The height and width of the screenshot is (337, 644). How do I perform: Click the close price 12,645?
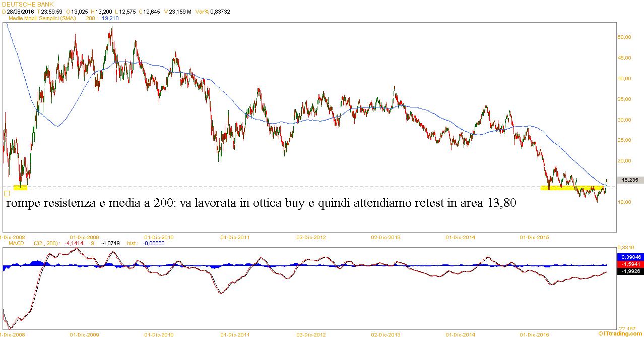click(151, 11)
